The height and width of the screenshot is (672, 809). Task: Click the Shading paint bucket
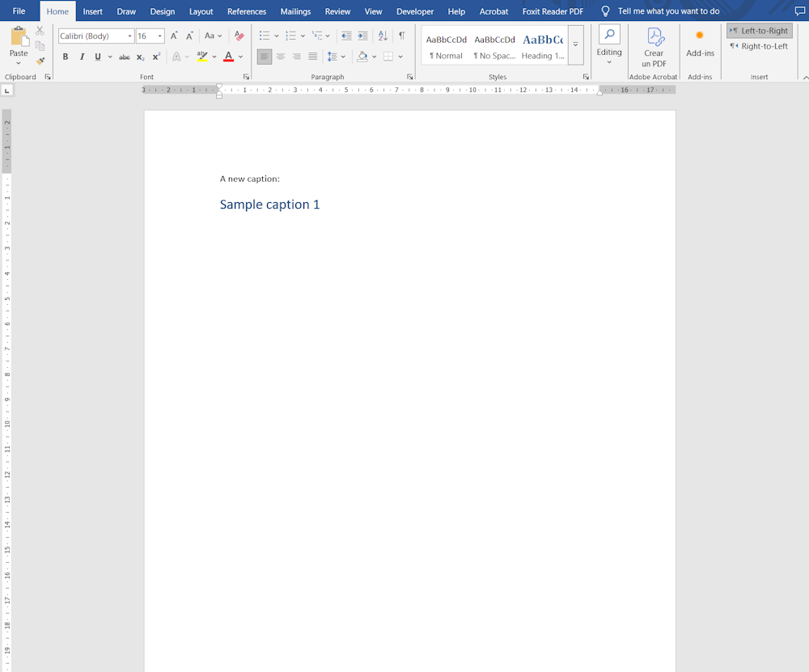(x=362, y=57)
